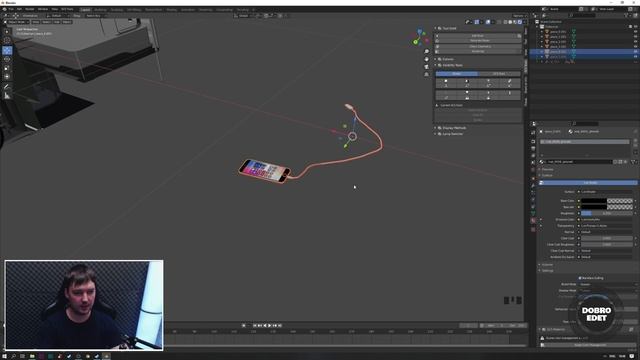The width and height of the screenshot is (640, 360).
Task: Click the viewport zoom magnifier gizmo
Action: [427, 51]
